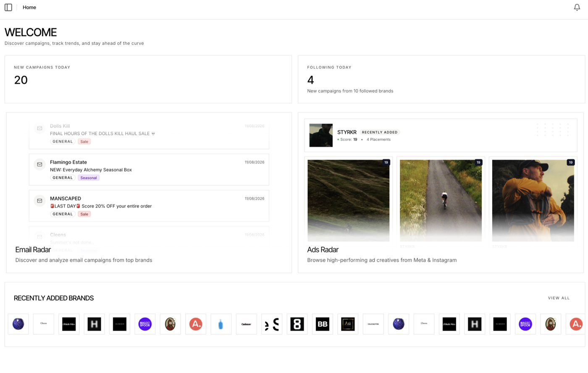Open the notifications bell
Screen dimensions: 588x373
[x=577, y=8]
